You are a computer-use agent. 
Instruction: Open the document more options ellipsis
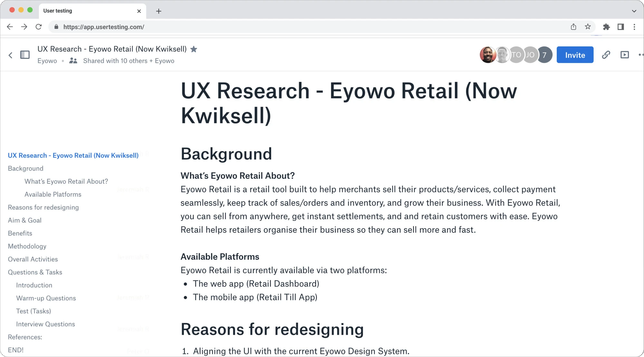[641, 55]
